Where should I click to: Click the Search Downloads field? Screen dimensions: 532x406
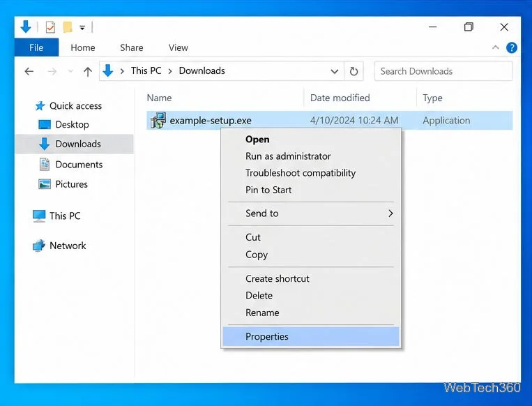tap(443, 71)
